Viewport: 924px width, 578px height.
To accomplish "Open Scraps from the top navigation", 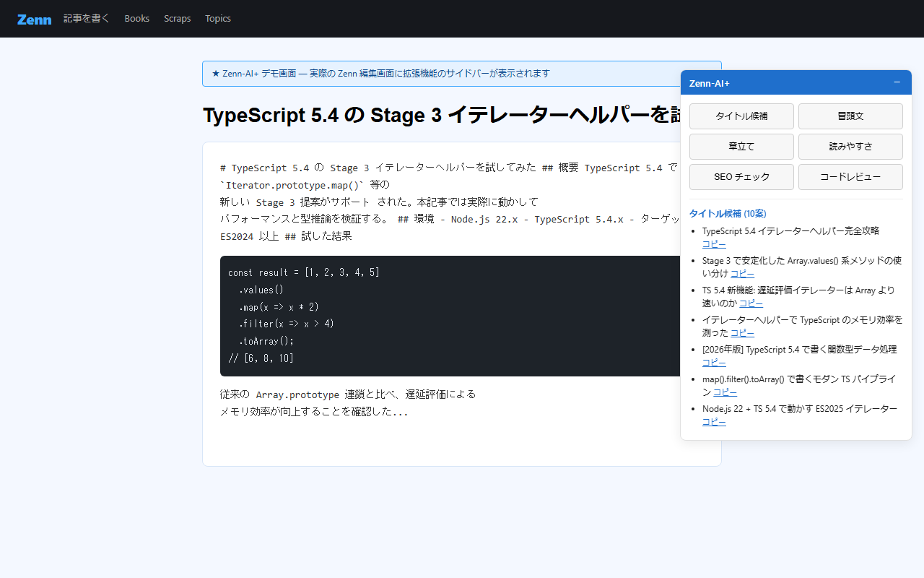I will coord(178,19).
